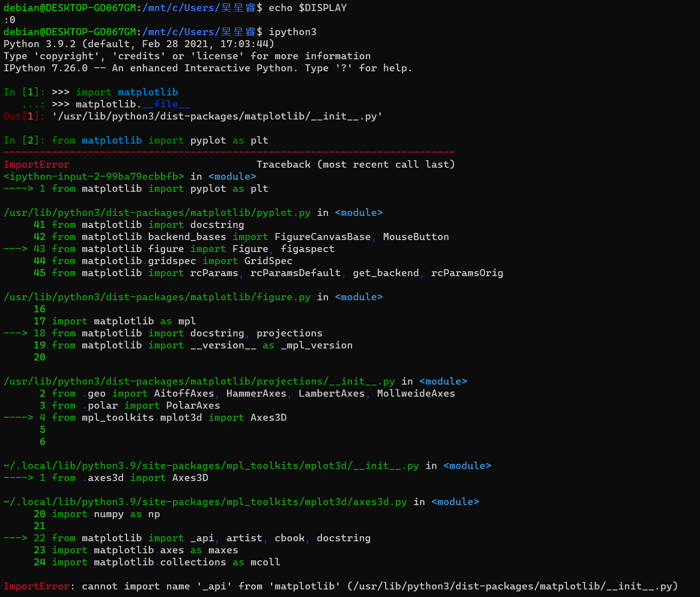Click 'projections' on line 18

(x=290, y=333)
